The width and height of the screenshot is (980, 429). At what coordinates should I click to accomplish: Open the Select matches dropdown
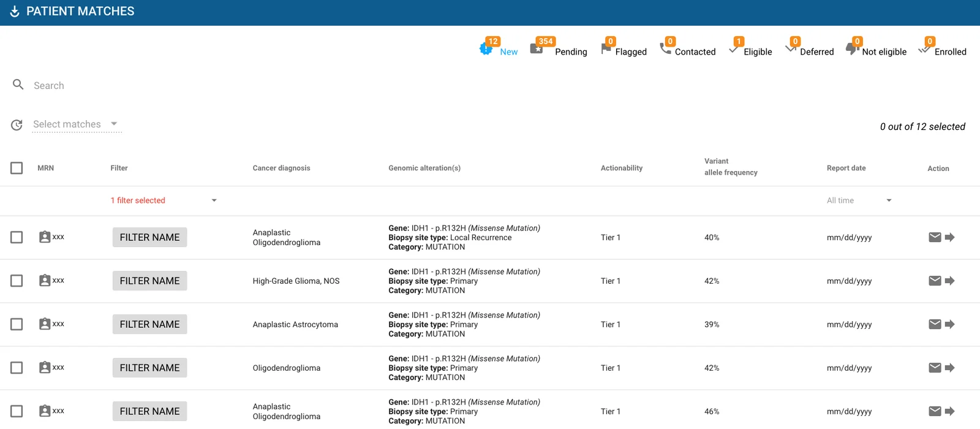pyautogui.click(x=77, y=124)
